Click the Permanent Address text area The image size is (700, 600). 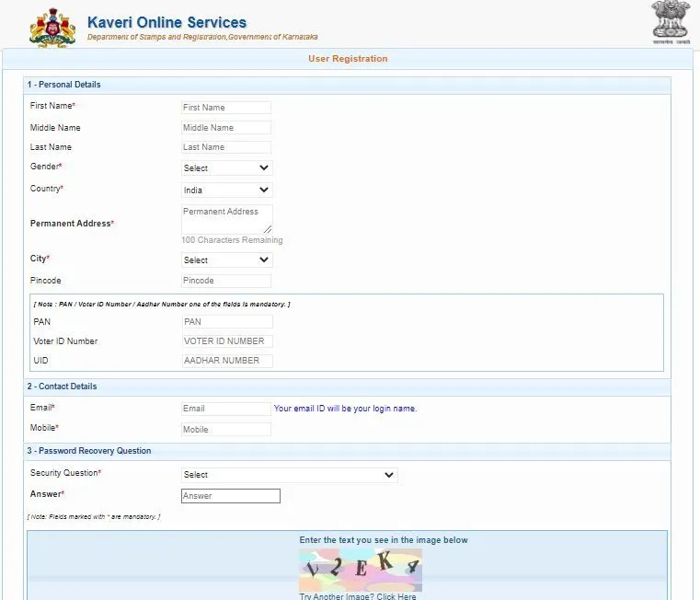[x=226, y=218]
